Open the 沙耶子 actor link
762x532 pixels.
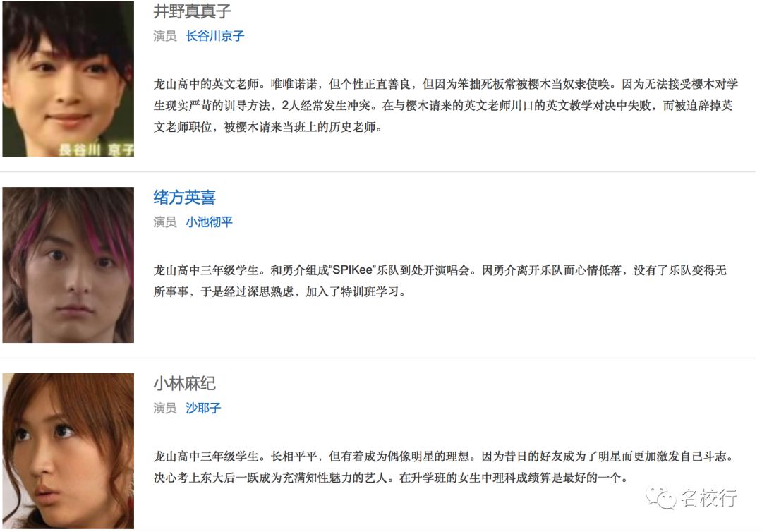click(x=203, y=408)
